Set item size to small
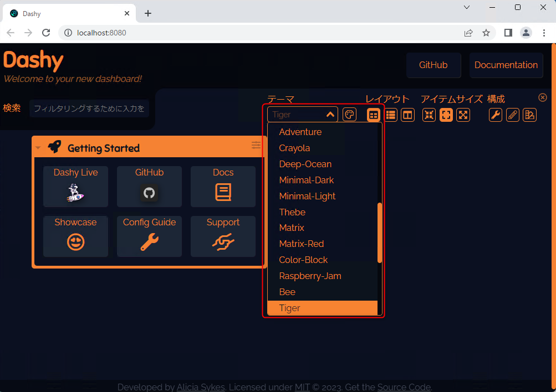Image resolution: width=556 pixels, height=392 pixels. pyautogui.click(x=429, y=115)
